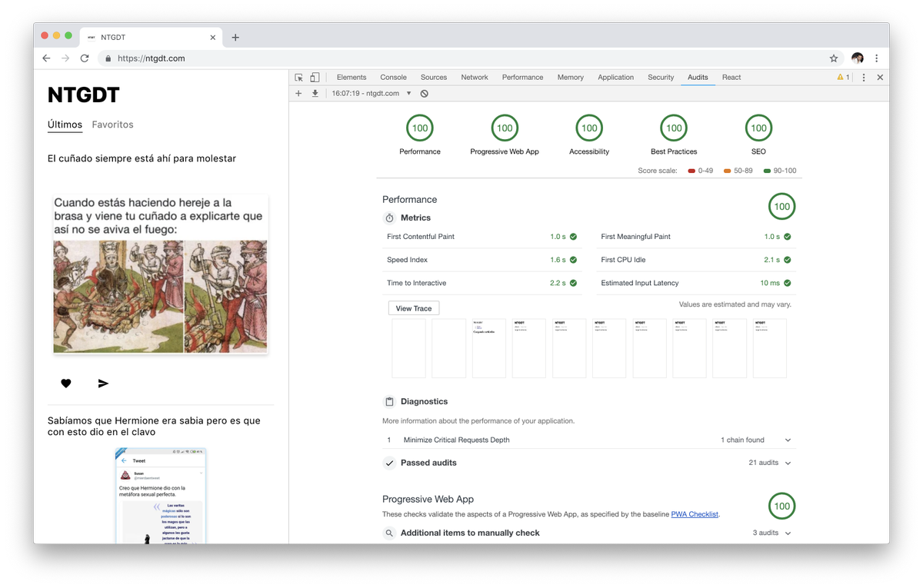Click the View Trace button
Image resolution: width=923 pixels, height=588 pixels.
413,308
